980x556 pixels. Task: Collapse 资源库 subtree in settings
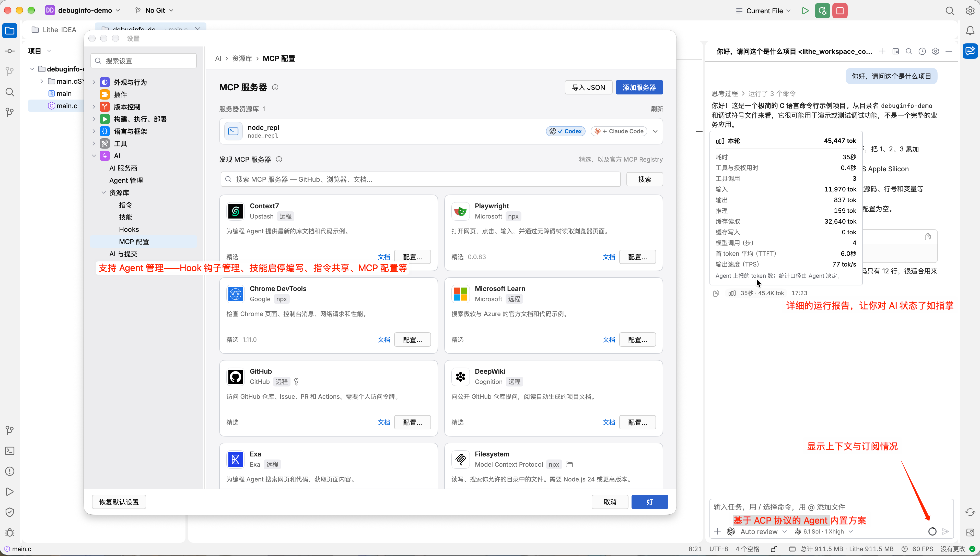(103, 192)
